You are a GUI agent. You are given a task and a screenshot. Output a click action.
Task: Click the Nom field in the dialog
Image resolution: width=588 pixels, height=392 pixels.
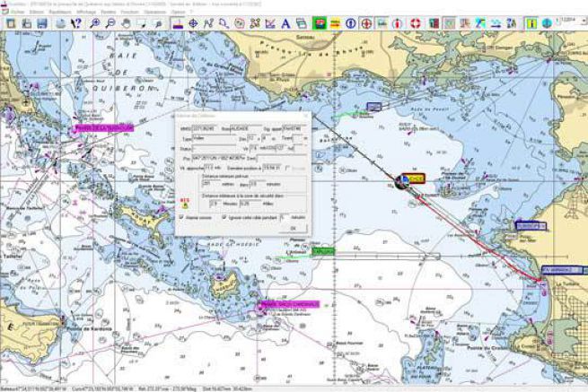pyautogui.click(x=245, y=128)
